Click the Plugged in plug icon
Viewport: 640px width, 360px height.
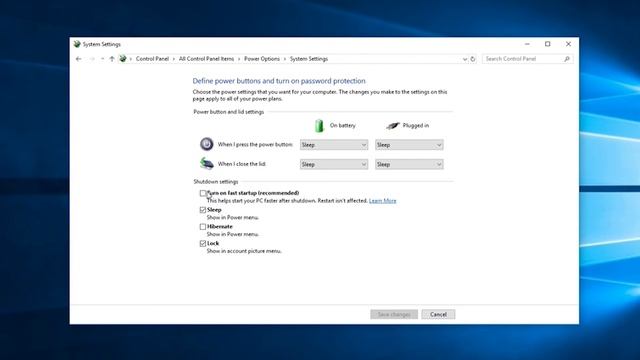click(x=393, y=125)
